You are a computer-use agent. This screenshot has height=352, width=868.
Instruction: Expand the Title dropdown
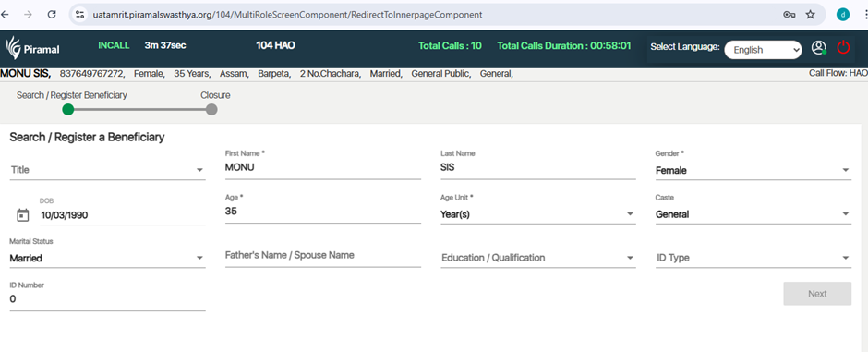108,170
